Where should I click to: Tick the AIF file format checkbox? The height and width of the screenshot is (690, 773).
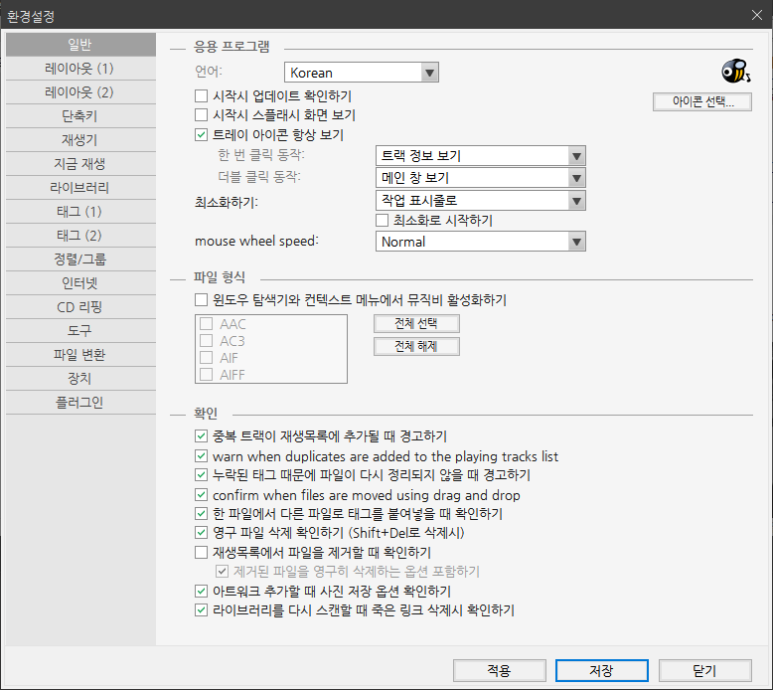pyautogui.click(x=207, y=357)
